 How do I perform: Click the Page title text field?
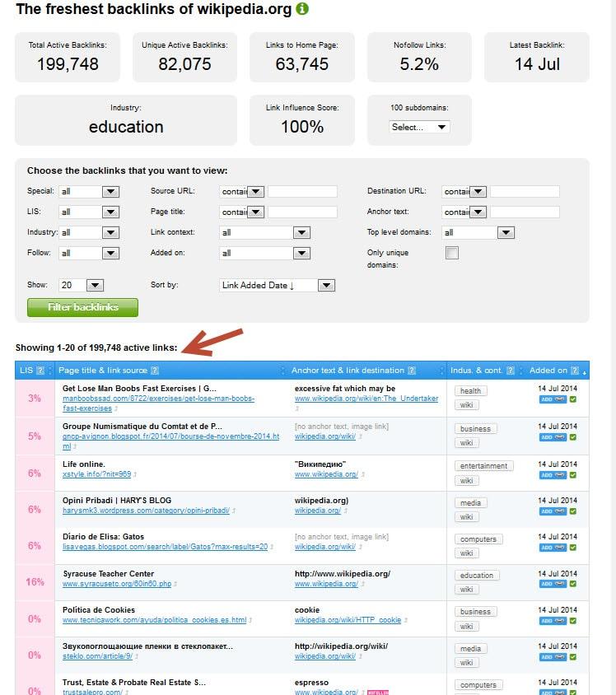(x=303, y=212)
